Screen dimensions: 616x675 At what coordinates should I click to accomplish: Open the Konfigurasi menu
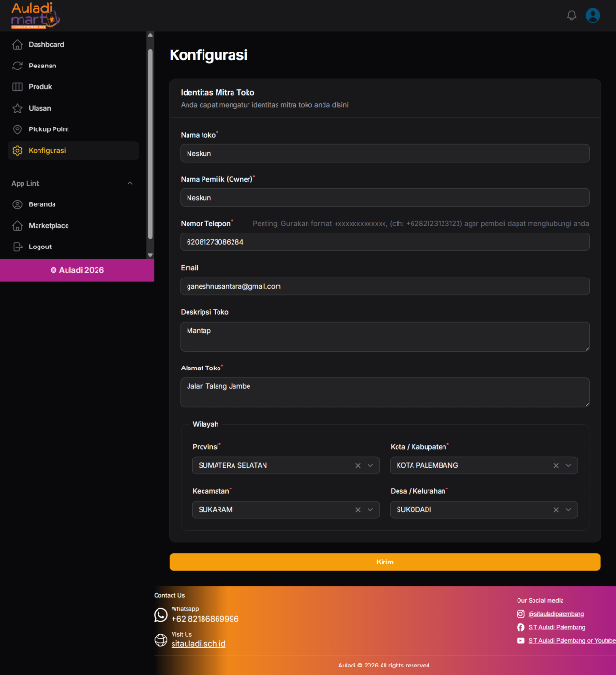pos(73,150)
